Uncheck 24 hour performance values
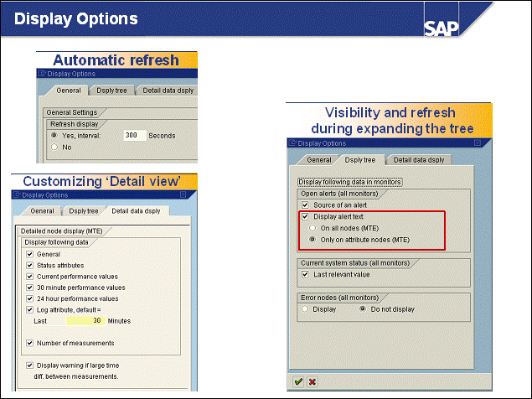 point(30,298)
